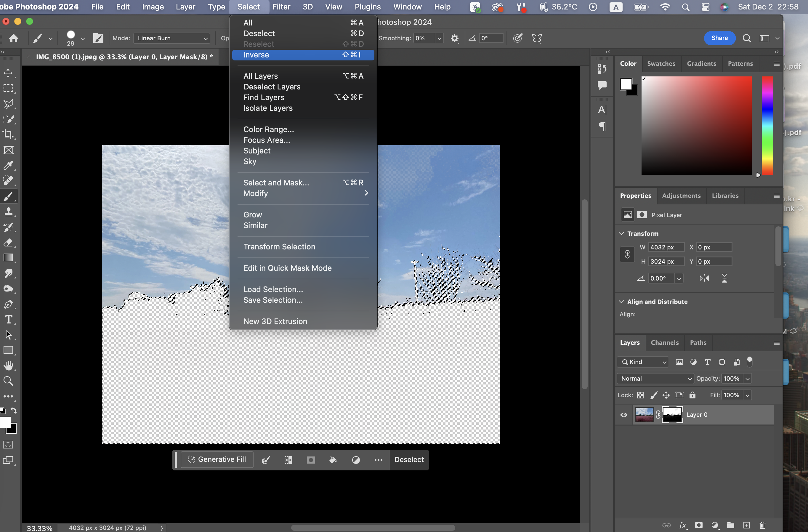Open brush smoothing options gear

click(x=455, y=39)
